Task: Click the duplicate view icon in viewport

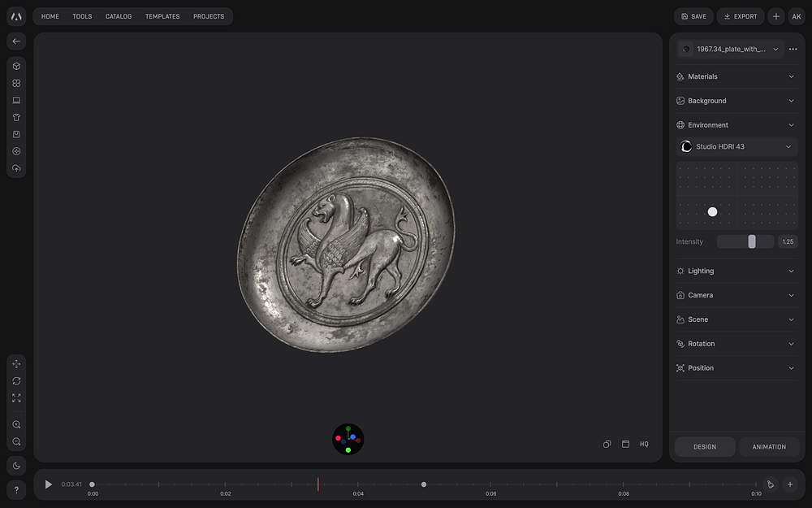Action: point(607,445)
